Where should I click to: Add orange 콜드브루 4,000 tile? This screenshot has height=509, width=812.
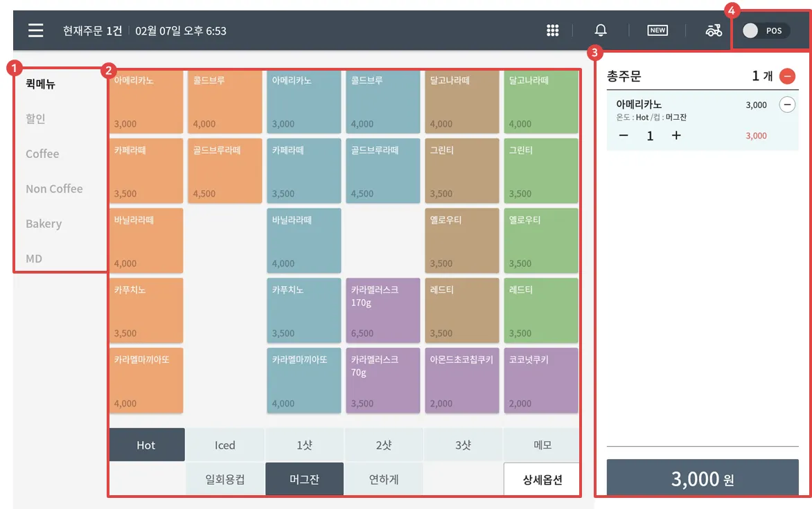click(x=224, y=102)
